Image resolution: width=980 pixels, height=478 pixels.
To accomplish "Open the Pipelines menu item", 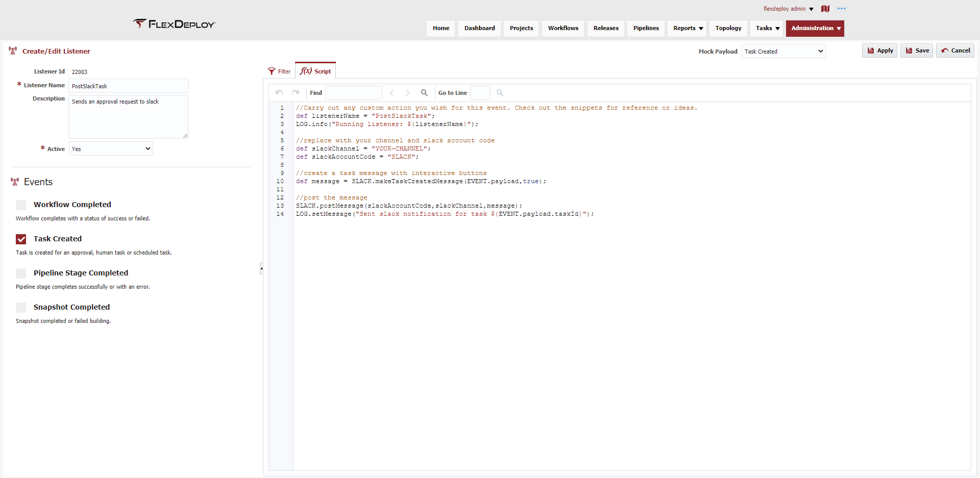I will pos(646,28).
